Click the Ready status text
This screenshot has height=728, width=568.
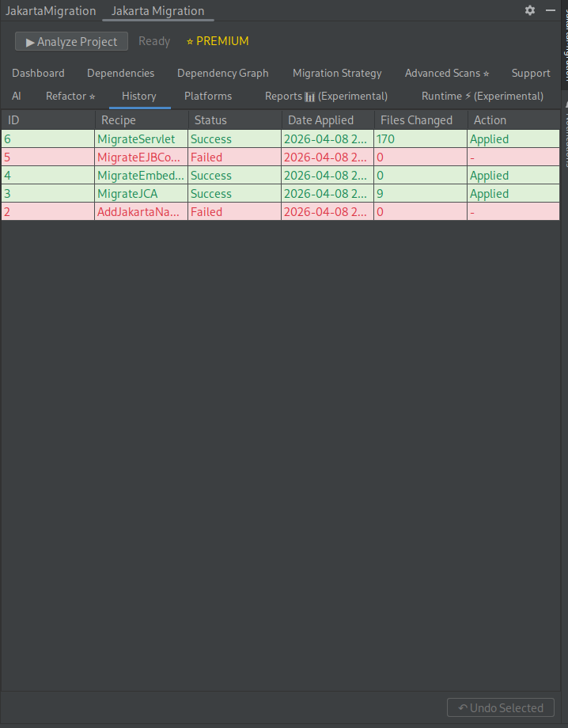(154, 41)
